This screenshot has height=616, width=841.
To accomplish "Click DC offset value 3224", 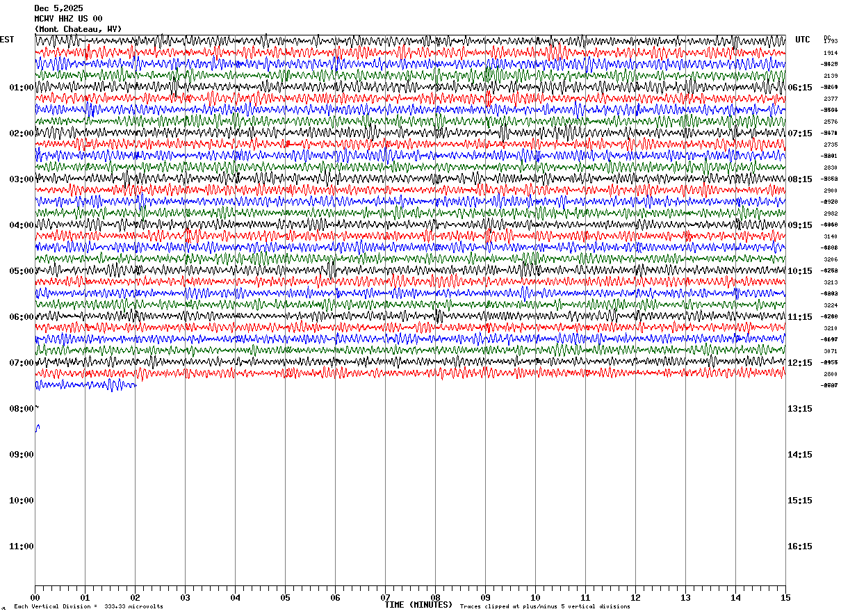I will pyautogui.click(x=831, y=305).
